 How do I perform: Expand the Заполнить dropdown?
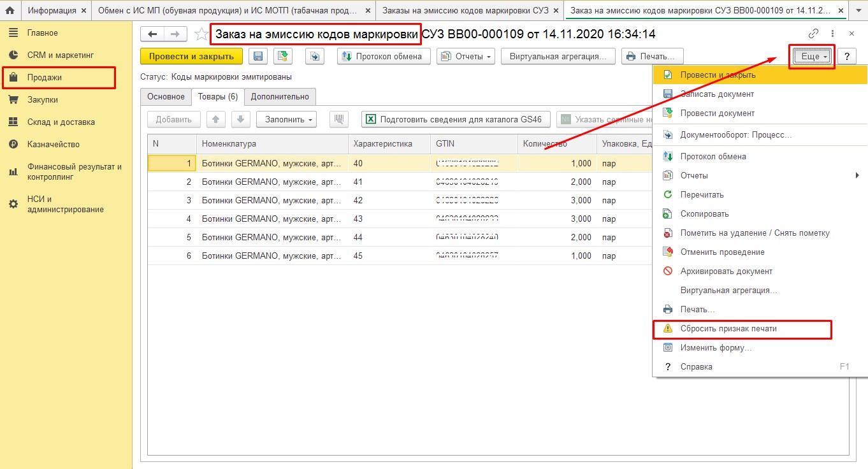pos(286,119)
